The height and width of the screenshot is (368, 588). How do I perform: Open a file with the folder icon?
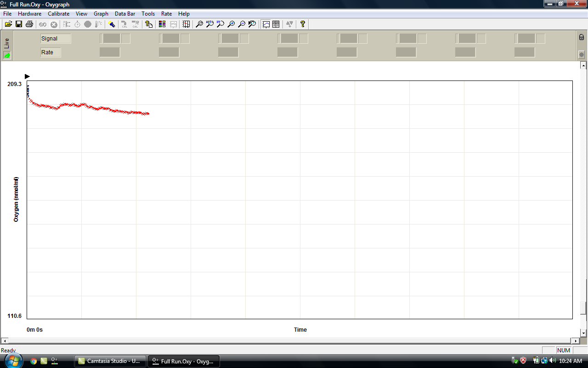tap(8, 24)
